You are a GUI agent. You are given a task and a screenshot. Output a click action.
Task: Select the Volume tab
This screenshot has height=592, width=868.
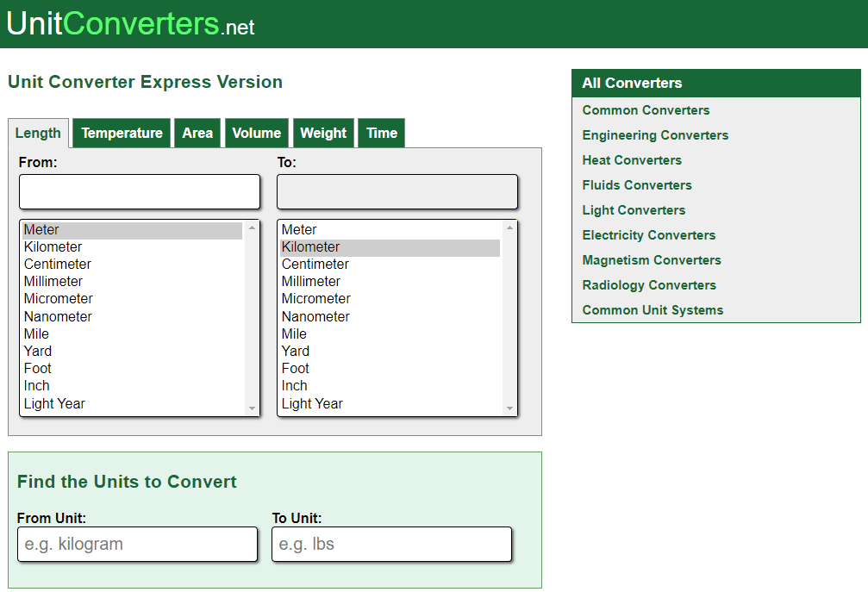click(257, 134)
